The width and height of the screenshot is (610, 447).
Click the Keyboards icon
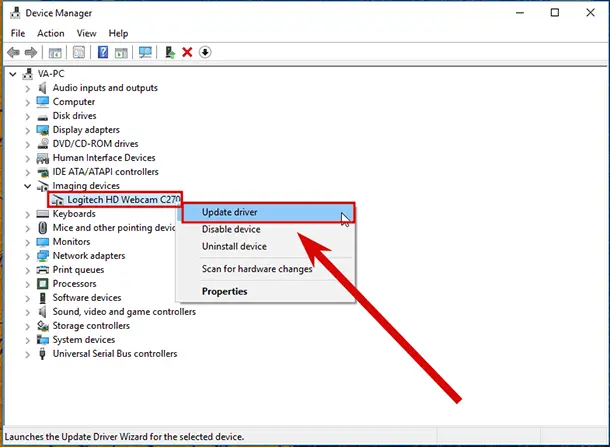(42, 214)
